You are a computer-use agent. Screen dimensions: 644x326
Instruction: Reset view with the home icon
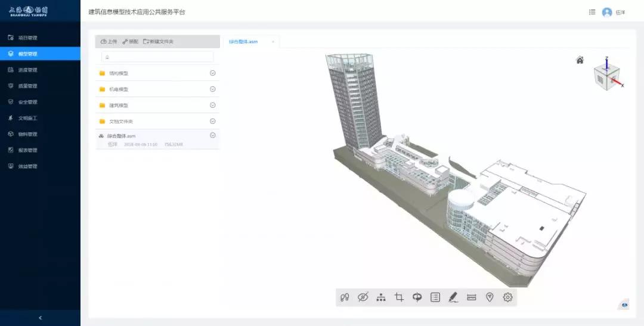(580, 60)
